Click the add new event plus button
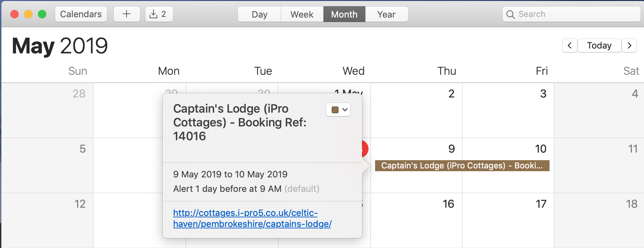Viewport: 644px width, 248px height. pyautogui.click(x=127, y=14)
